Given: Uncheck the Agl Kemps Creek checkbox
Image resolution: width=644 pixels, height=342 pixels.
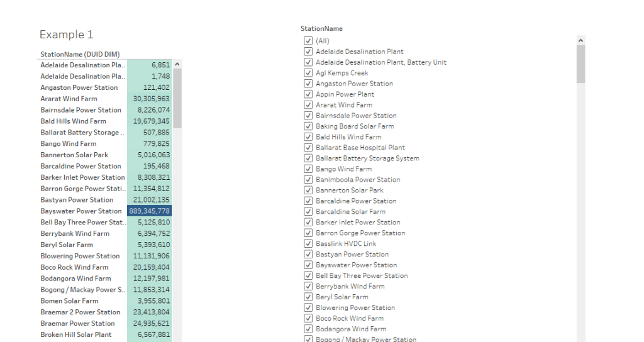Looking at the screenshot, I should coord(308,73).
